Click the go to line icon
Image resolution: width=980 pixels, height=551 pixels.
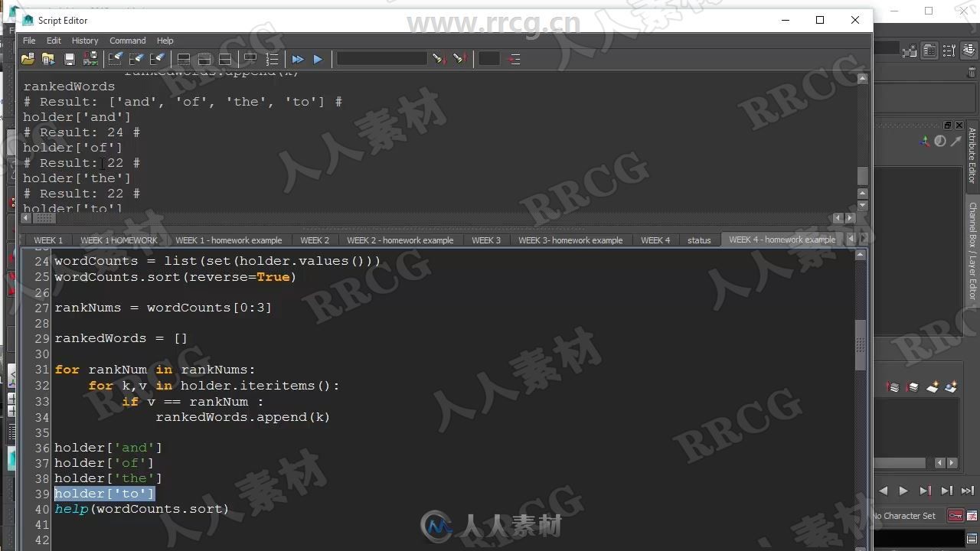(x=514, y=58)
